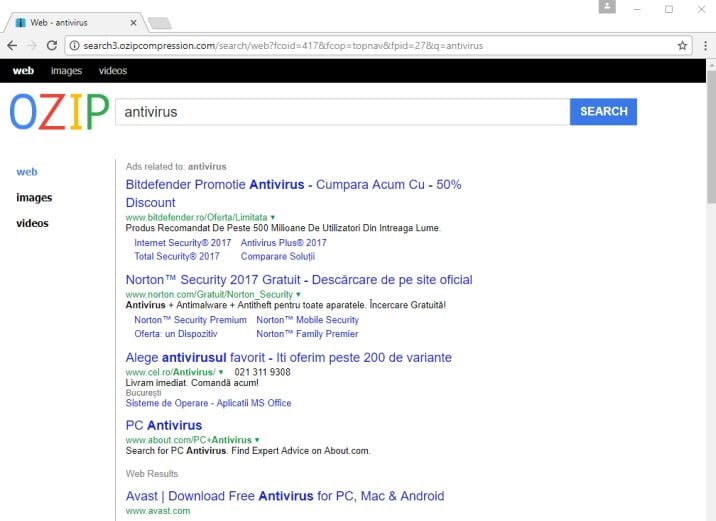Screen dimensions: 716x521
Task: Expand the bitdefender.ro ad dropdown arrow
Action: click(272, 217)
